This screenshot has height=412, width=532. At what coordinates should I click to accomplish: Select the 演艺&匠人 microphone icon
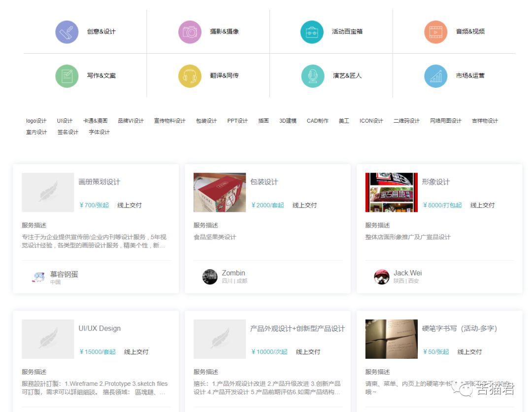pos(312,76)
